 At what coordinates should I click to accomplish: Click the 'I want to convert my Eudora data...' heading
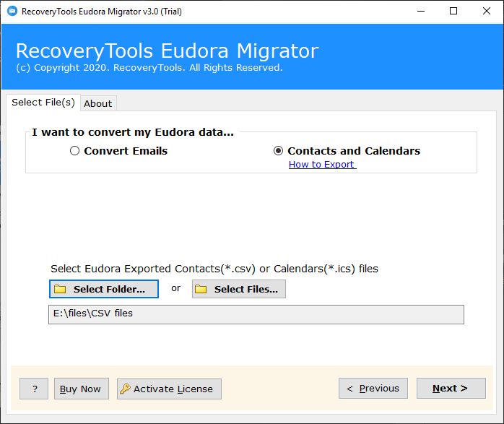133,132
